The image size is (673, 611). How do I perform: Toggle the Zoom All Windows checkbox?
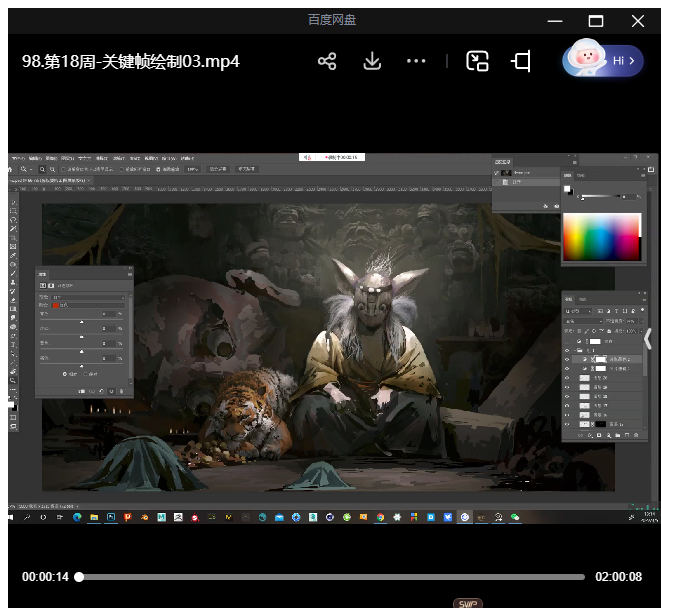point(122,169)
